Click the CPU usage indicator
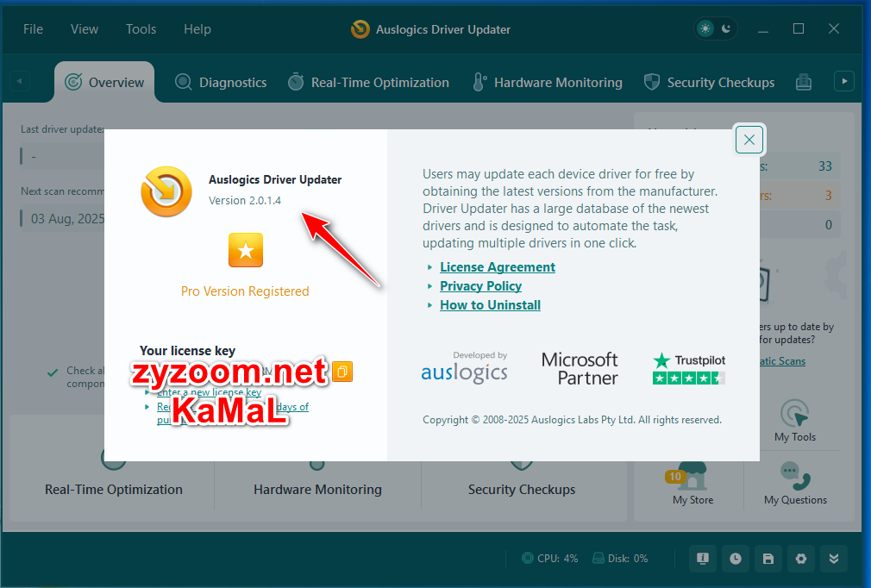Screen dimensions: 871x588 pos(550,558)
